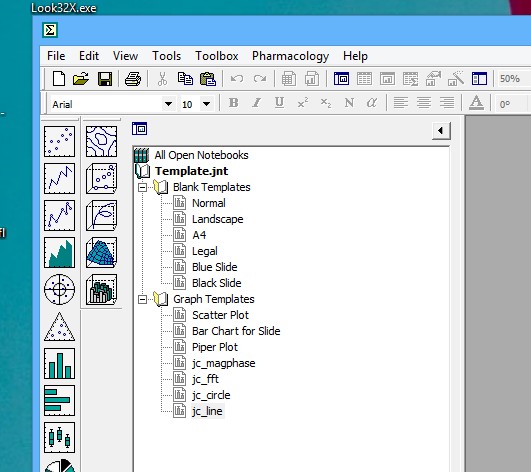The height and width of the screenshot is (472, 531).
Task: Choose the contour plot graph icon
Action: pos(101,142)
